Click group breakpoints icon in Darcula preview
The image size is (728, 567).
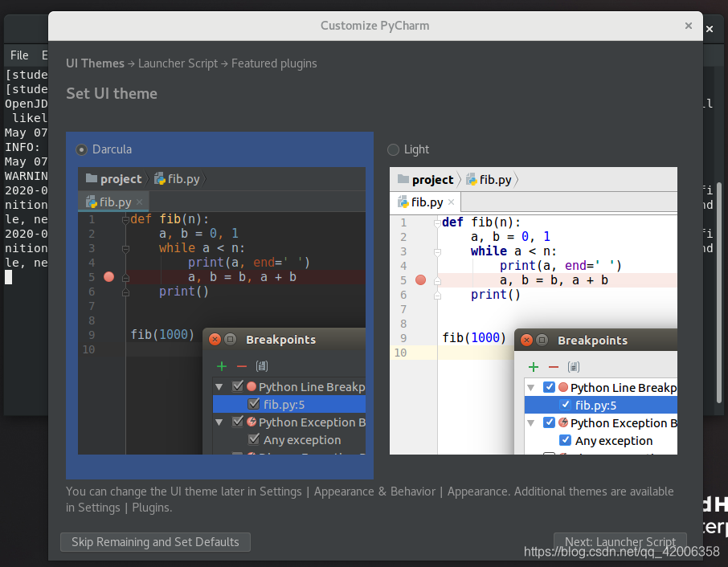[262, 366]
